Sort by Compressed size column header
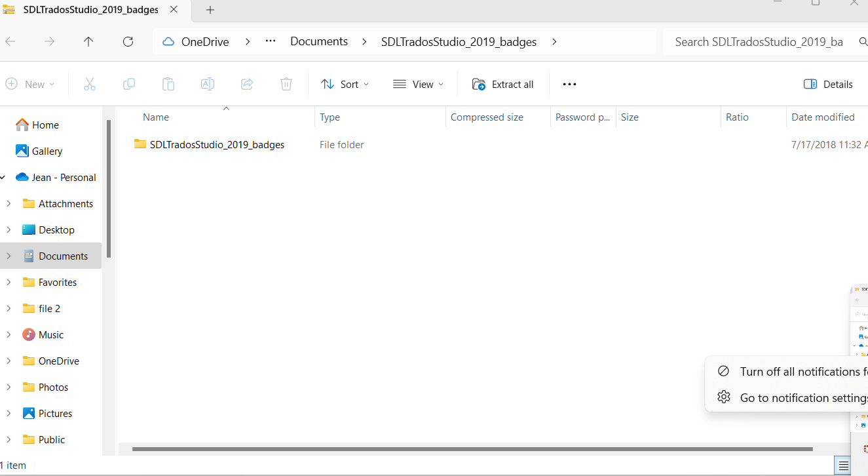The width and height of the screenshot is (868, 476). click(487, 117)
